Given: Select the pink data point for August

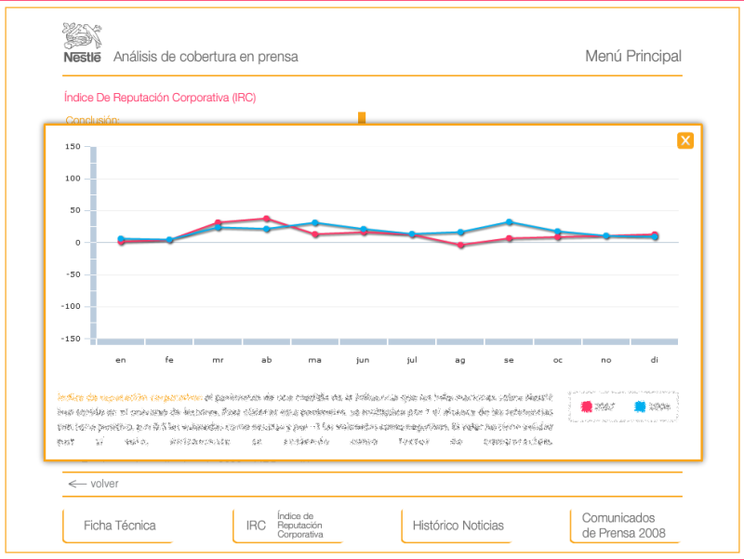Looking at the screenshot, I should tap(460, 246).
